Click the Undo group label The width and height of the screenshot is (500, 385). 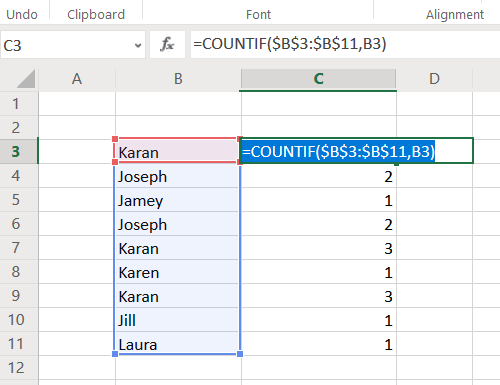pyautogui.click(x=22, y=15)
